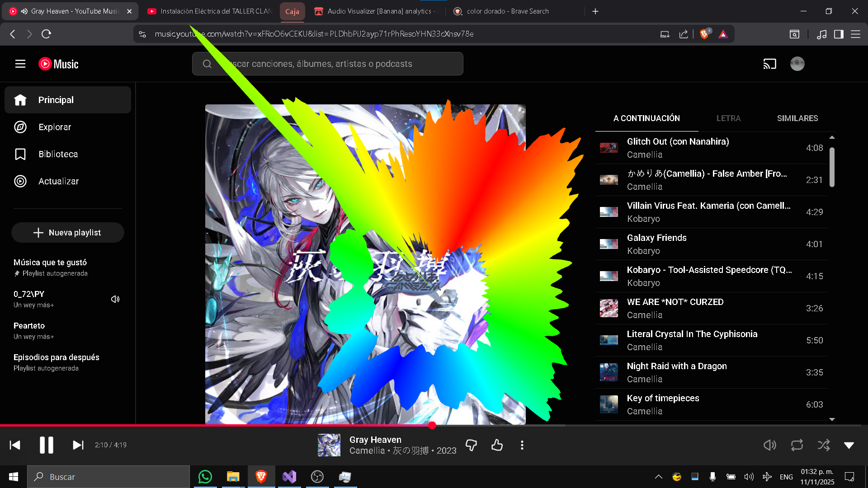Skip to the next track
The width and height of the screenshot is (868, 488).
[x=78, y=445]
